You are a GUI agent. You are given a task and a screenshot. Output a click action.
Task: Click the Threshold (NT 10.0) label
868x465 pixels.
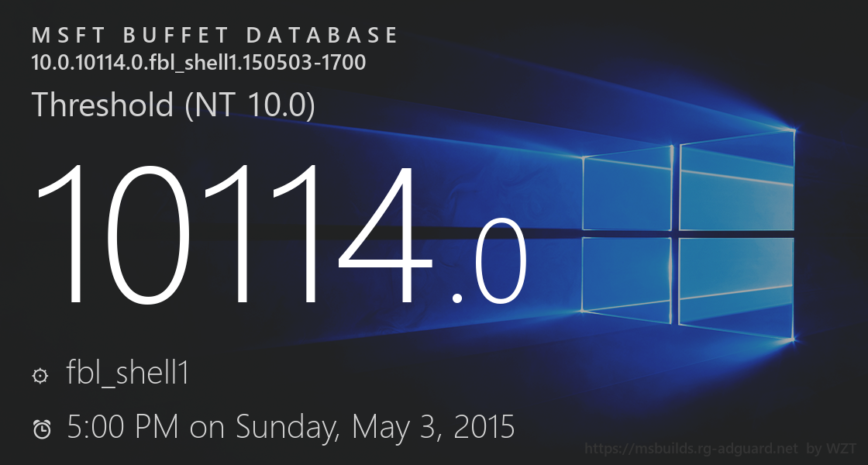pyautogui.click(x=173, y=105)
